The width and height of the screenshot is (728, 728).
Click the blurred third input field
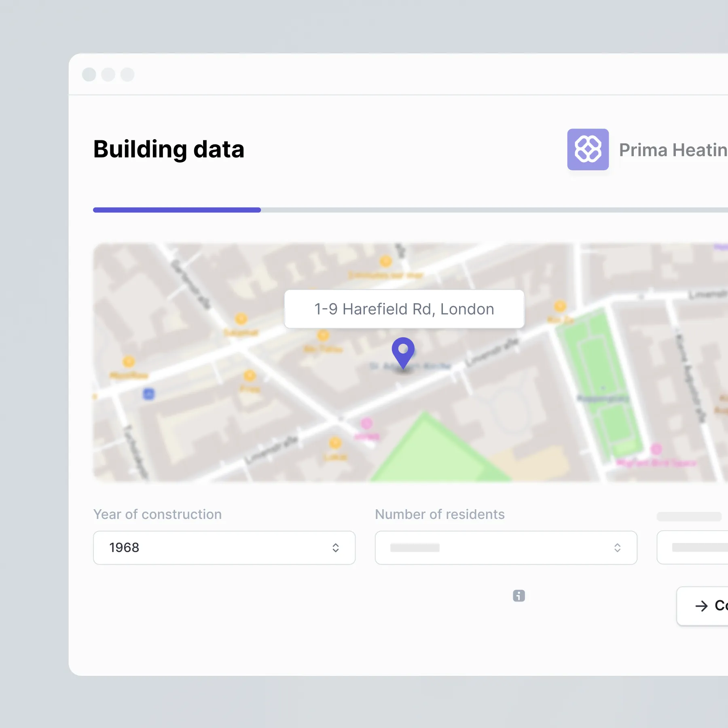click(692, 548)
